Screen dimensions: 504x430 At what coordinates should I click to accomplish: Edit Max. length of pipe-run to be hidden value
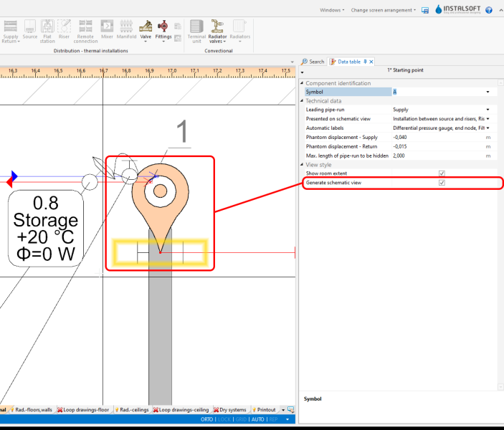coord(438,156)
